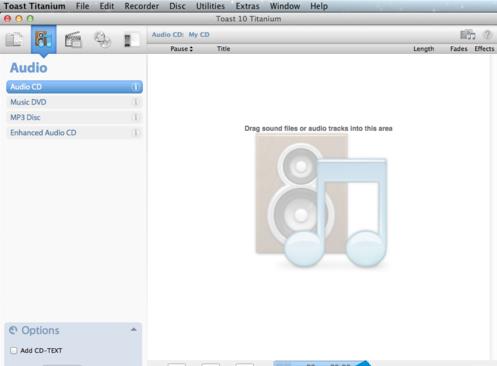497x366 pixels.
Task: Open the Recorder menu
Action: tap(142, 6)
